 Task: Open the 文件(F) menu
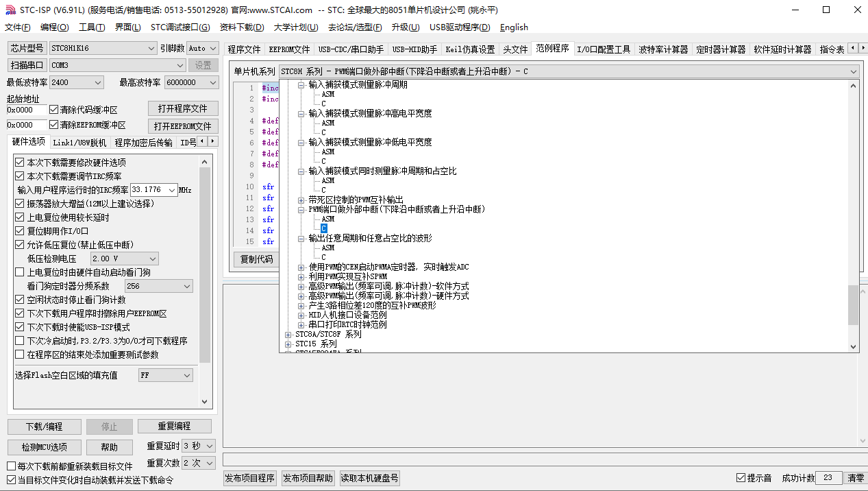tap(18, 27)
